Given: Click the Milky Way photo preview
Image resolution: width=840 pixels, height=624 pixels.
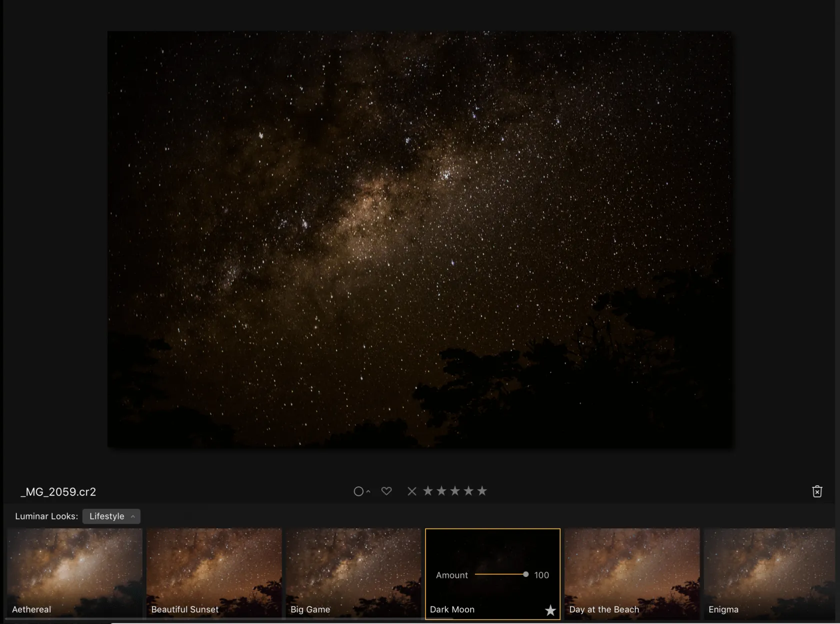Looking at the screenshot, I should click(x=420, y=239).
